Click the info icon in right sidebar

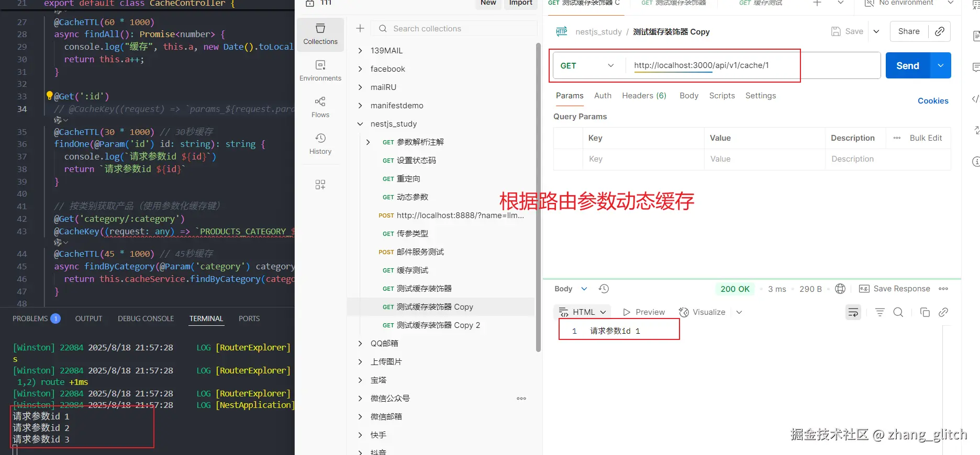coord(976,162)
